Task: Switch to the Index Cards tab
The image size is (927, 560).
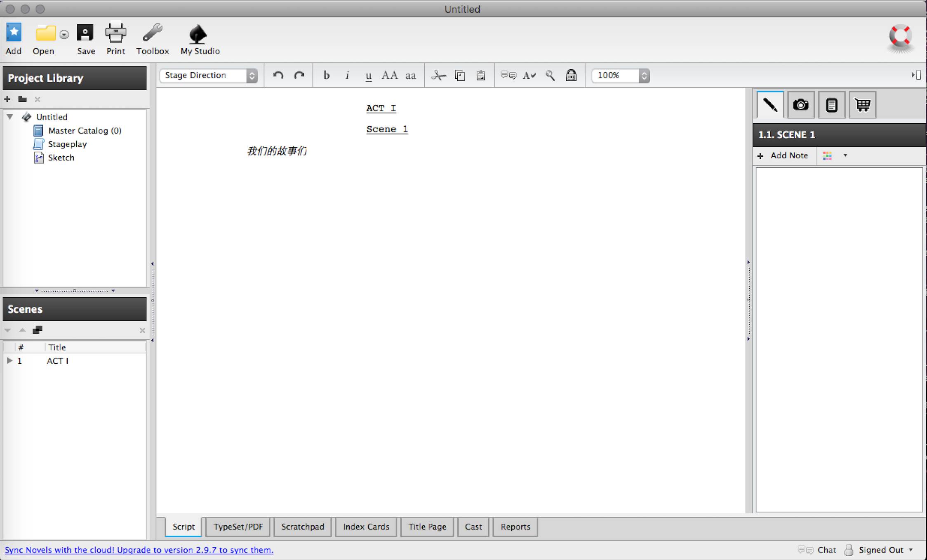Action: click(366, 527)
